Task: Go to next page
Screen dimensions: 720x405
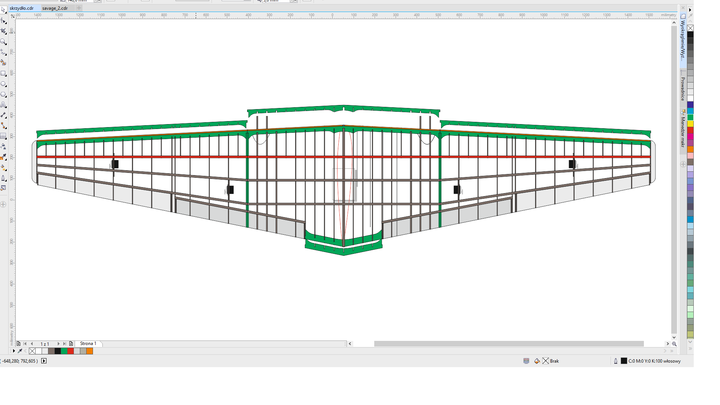Action: coord(58,343)
